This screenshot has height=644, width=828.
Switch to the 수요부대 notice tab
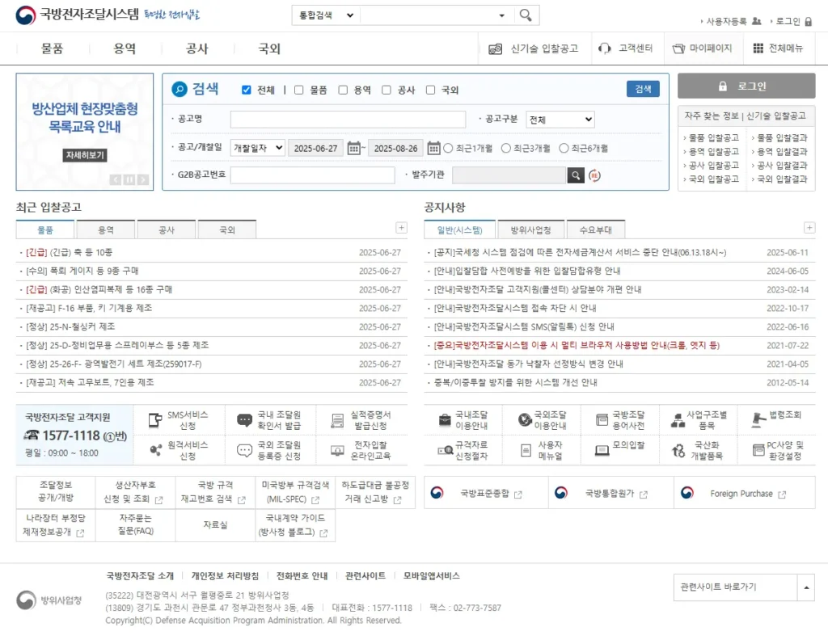(596, 229)
